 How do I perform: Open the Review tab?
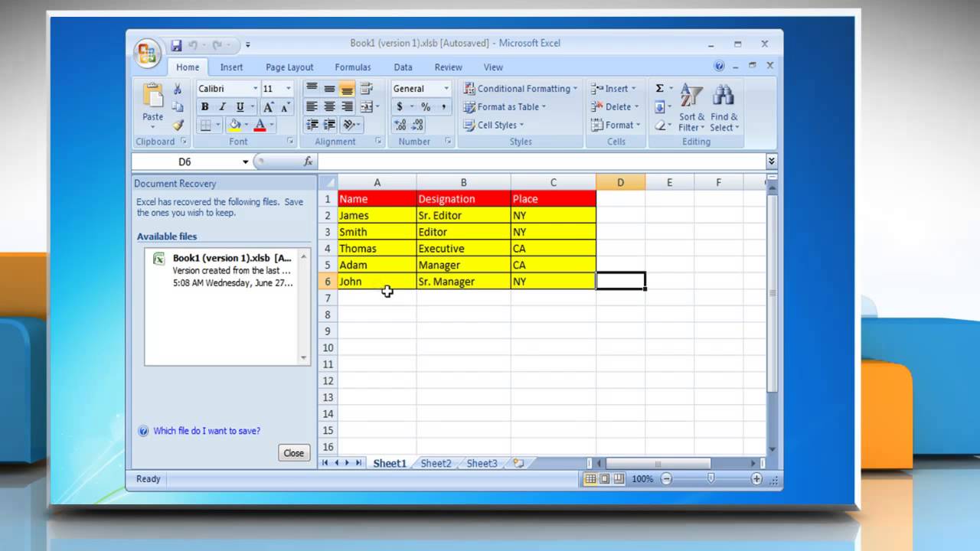[x=449, y=67]
